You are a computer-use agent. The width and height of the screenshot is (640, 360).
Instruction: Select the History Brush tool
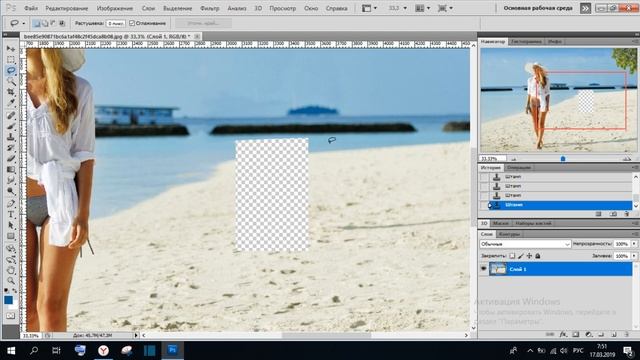click(11, 148)
